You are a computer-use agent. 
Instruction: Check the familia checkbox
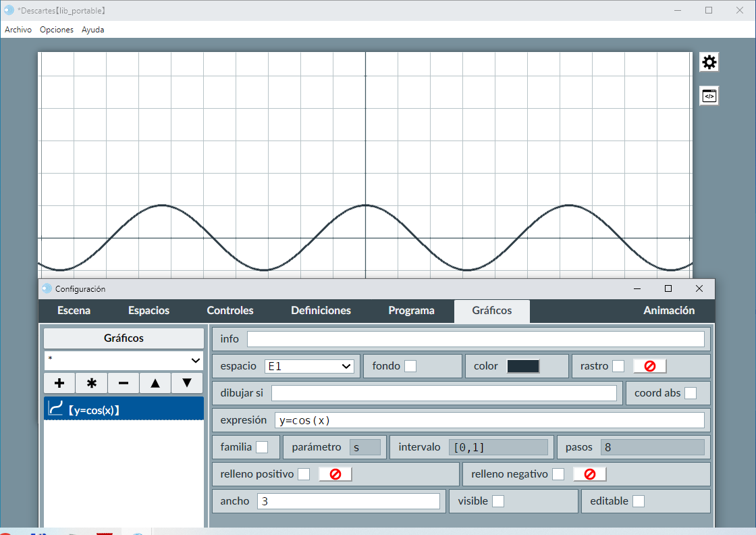(262, 447)
